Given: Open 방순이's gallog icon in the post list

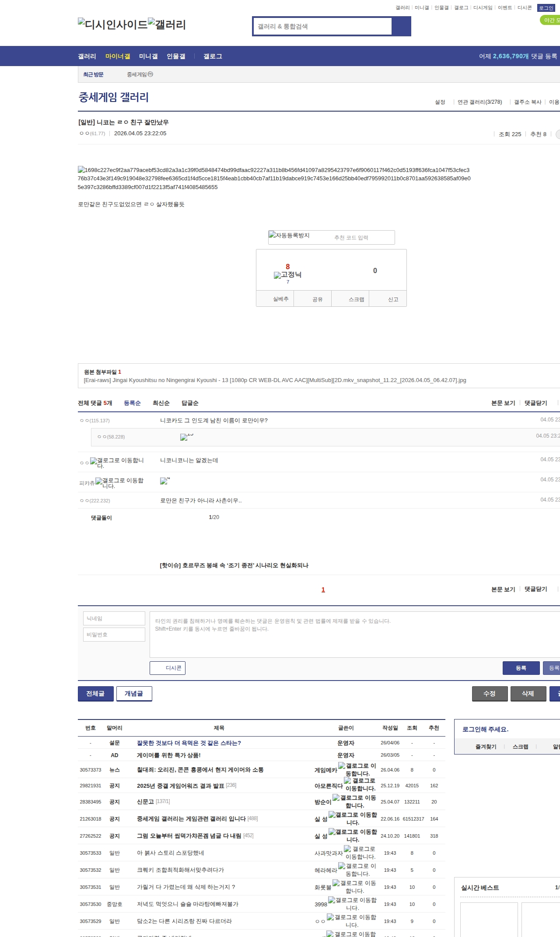Looking at the screenshot, I should [x=354, y=801].
